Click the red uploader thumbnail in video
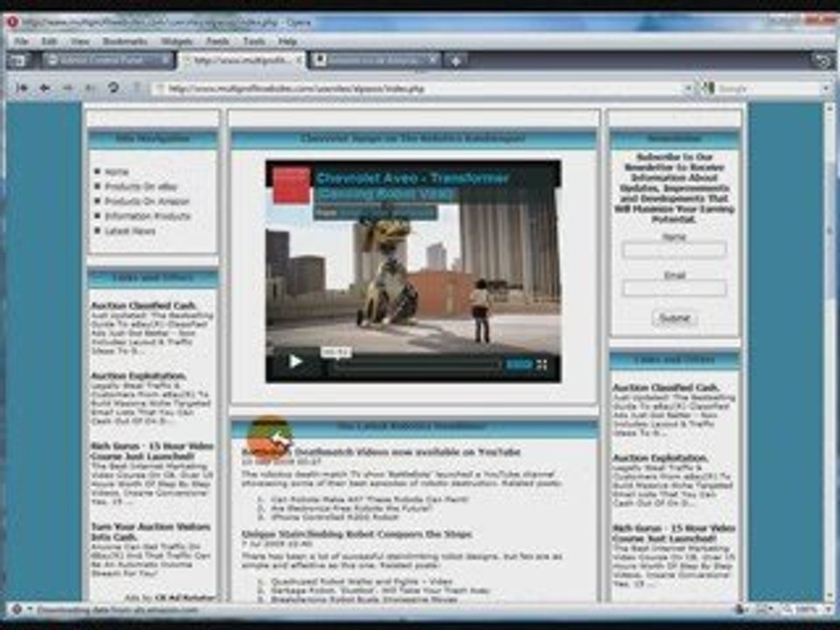 click(291, 185)
